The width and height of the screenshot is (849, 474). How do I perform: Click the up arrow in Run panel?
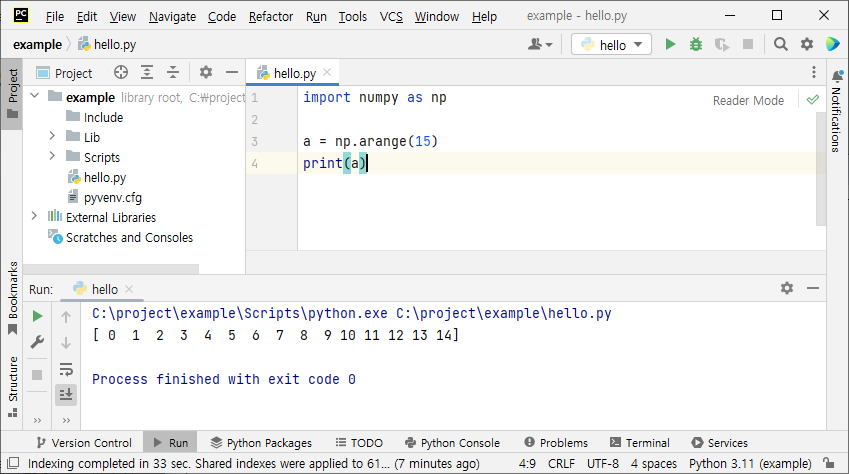coord(66,317)
